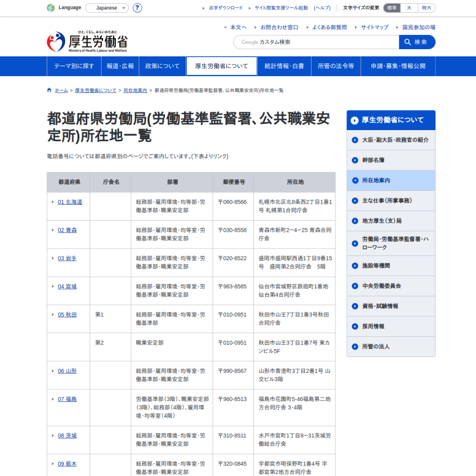The height and width of the screenshot is (476, 476).
Task: Click arrow icon beside 施設等機関
Action: click(355, 266)
